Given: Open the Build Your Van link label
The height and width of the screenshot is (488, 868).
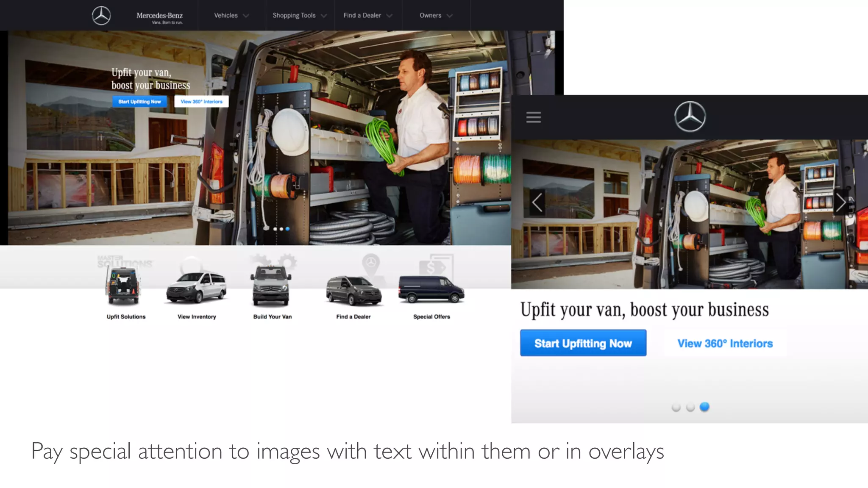Looking at the screenshot, I should 273,317.
